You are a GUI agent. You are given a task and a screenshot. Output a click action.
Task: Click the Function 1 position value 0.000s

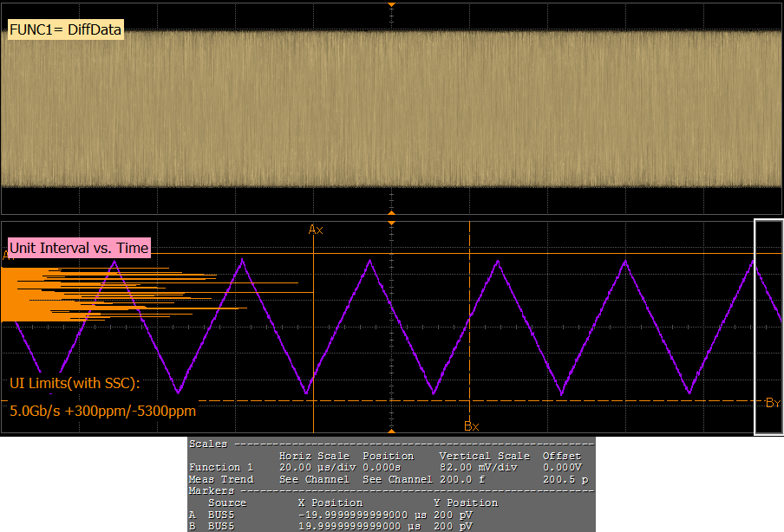click(x=385, y=467)
